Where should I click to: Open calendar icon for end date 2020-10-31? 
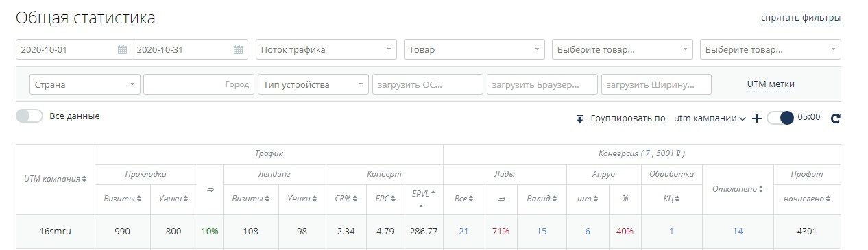[x=238, y=49]
